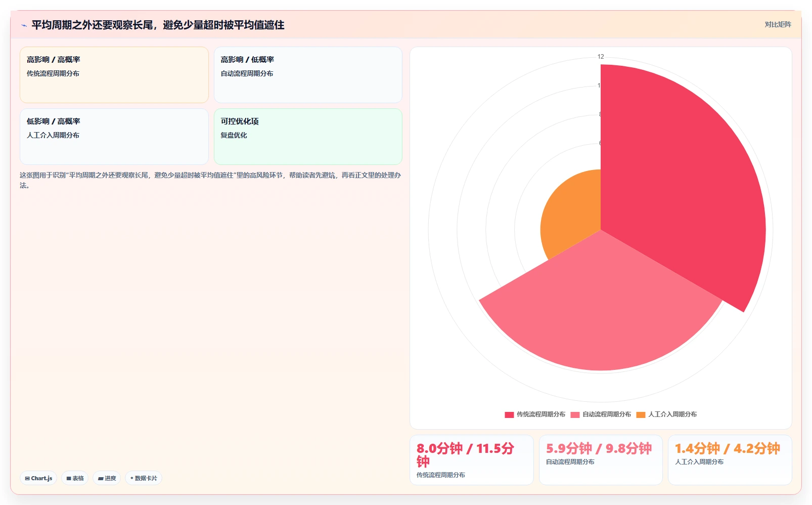This screenshot has width=812, height=505.
Task: Toggle 传统流程周期分布 in the chart legend
Action: pos(535,414)
